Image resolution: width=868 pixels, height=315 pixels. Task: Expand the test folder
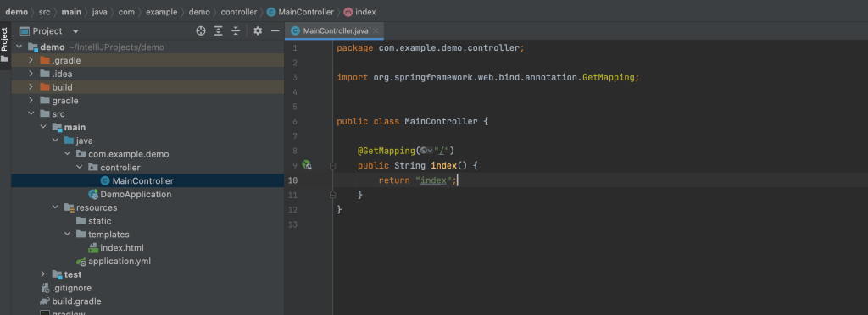click(43, 274)
